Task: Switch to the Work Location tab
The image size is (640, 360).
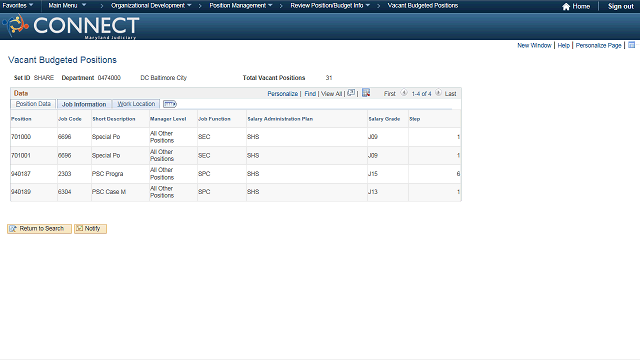Action: tap(136, 104)
